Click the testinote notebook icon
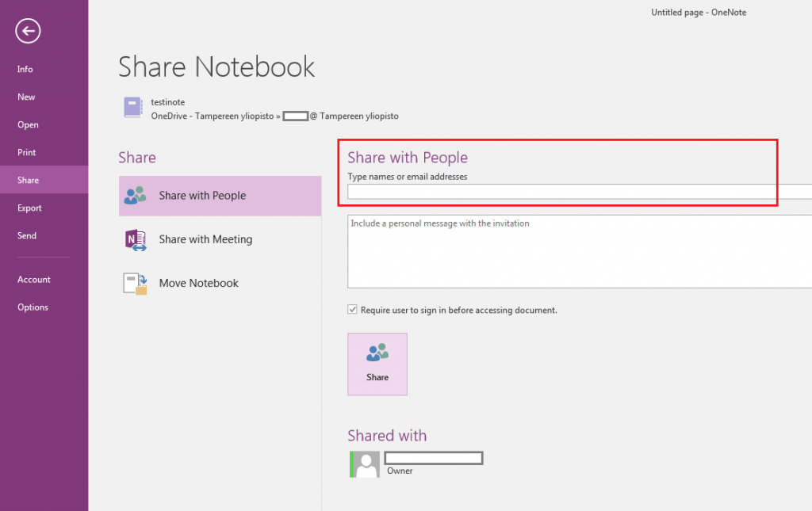This screenshot has width=812, height=511. click(x=132, y=107)
